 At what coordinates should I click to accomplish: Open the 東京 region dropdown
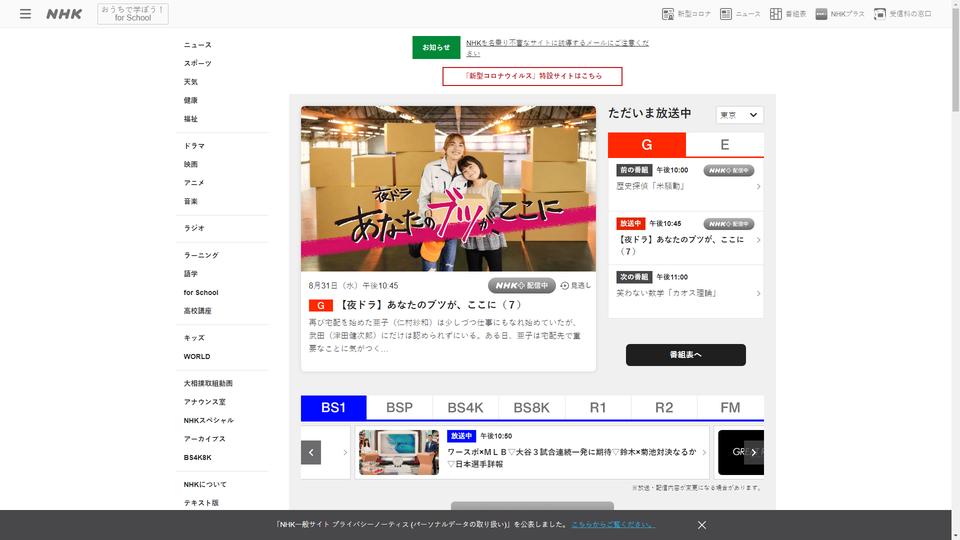point(739,114)
